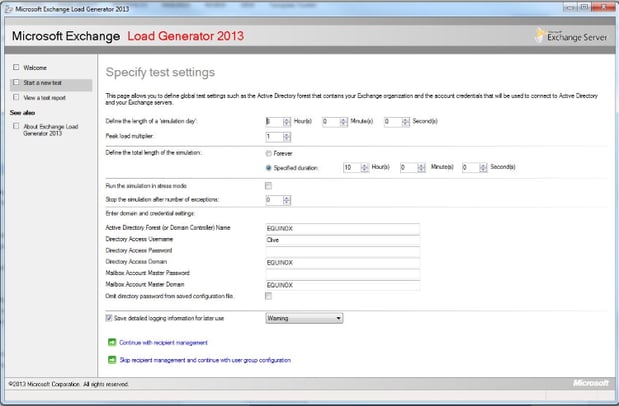Viewport: 619px width, 406px height.
Task: Click the Specified duration Second(s) spinner
Action: [483, 167]
